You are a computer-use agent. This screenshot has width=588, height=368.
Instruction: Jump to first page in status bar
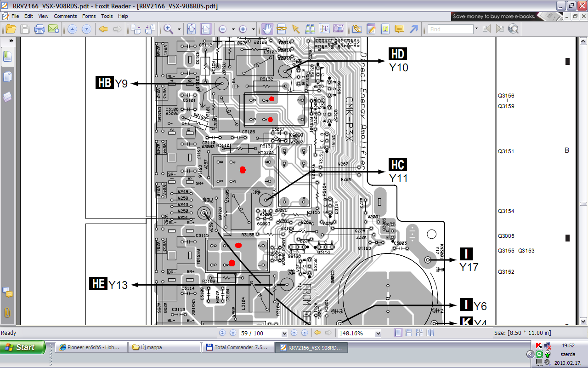point(222,333)
